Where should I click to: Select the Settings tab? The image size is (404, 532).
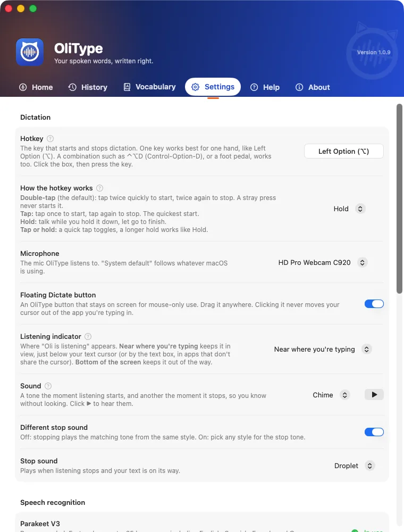[213, 87]
